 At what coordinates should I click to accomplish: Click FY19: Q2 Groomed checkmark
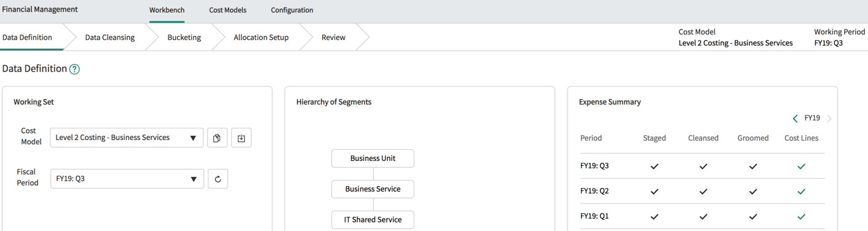pos(753,191)
